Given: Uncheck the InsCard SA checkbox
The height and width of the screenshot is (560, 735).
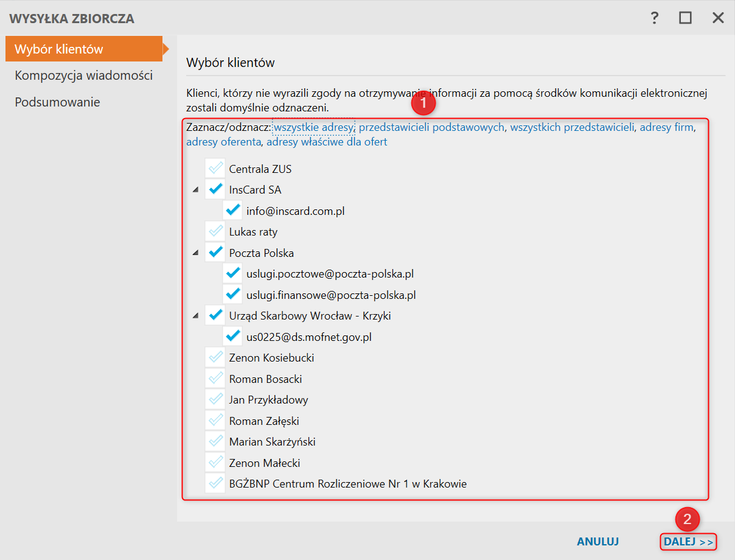Looking at the screenshot, I should [215, 190].
